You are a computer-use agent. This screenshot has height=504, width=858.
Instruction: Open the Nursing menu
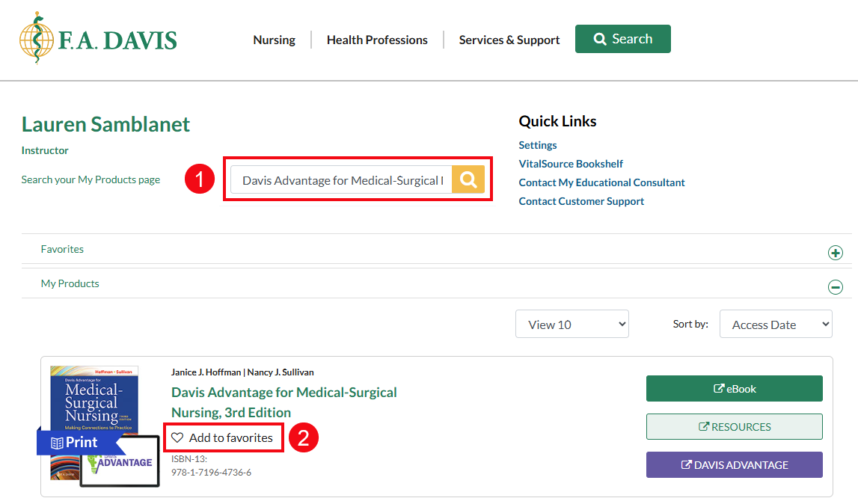pyautogui.click(x=274, y=40)
